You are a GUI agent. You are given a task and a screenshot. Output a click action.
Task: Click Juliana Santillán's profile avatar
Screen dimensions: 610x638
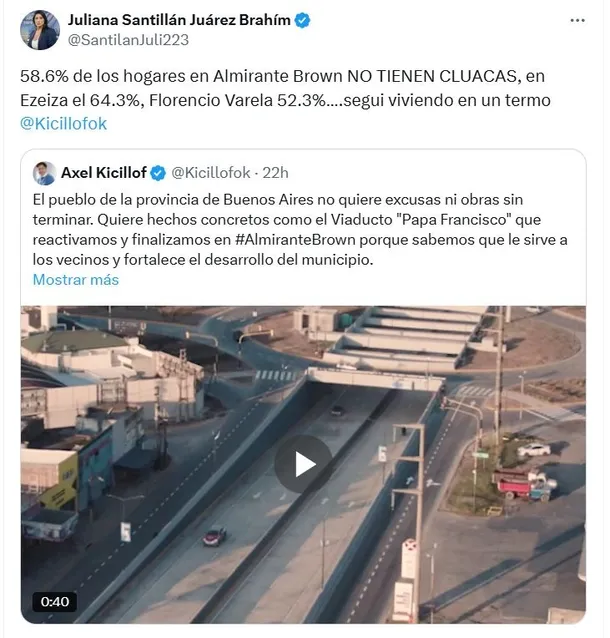point(40,30)
